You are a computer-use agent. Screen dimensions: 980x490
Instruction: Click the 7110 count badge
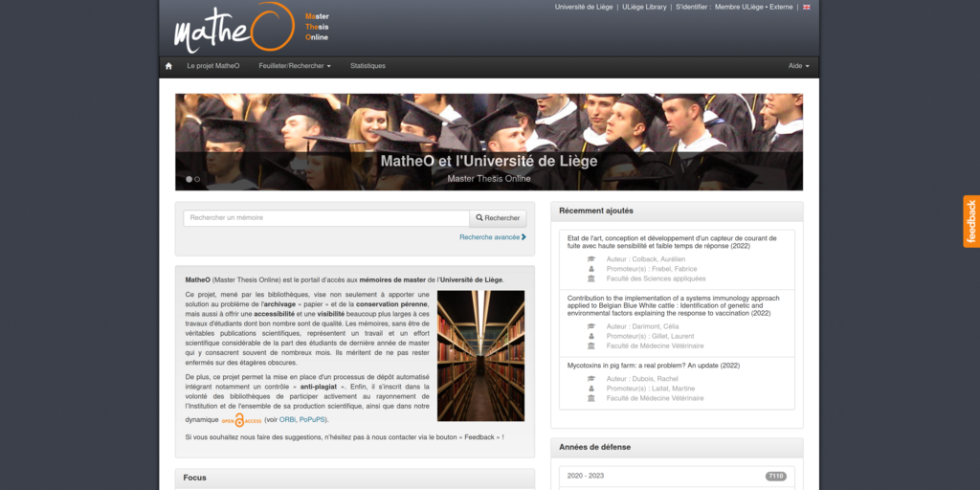pyautogui.click(x=775, y=477)
